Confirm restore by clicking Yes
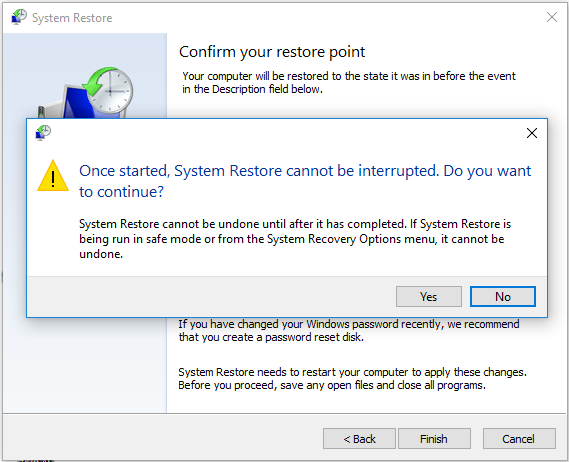Viewport: 569px width, 462px height. point(429,297)
